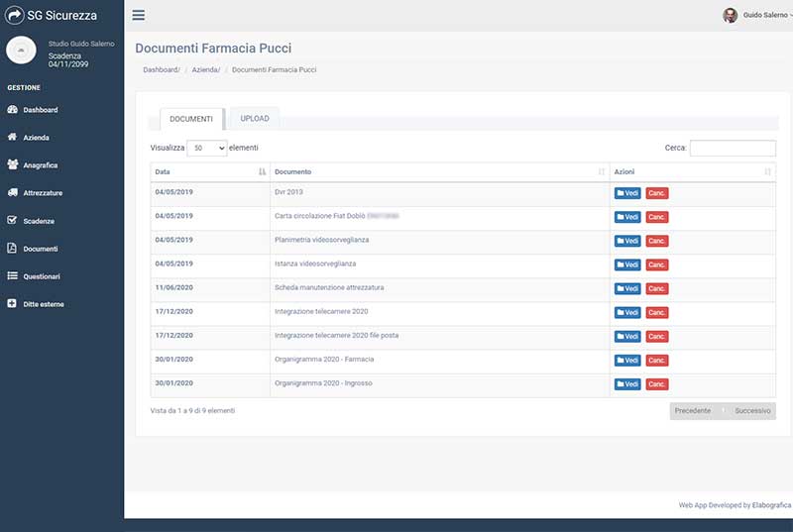This screenshot has height=532, width=793.
Task: Open the Scadenze checkmark icon
Action: click(12, 220)
